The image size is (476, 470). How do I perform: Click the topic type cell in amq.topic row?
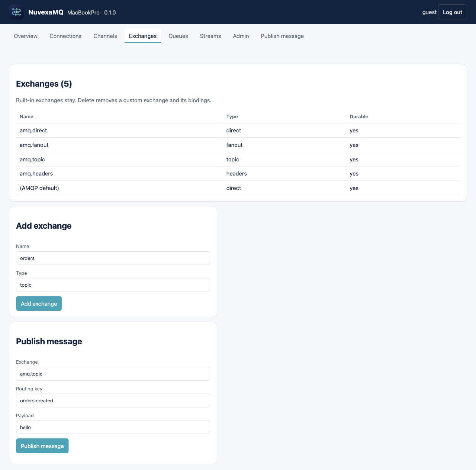pos(232,159)
